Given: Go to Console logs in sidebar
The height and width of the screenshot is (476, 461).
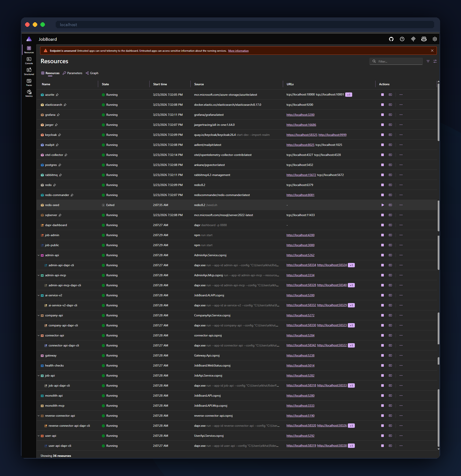Looking at the screenshot, I should [29, 61].
